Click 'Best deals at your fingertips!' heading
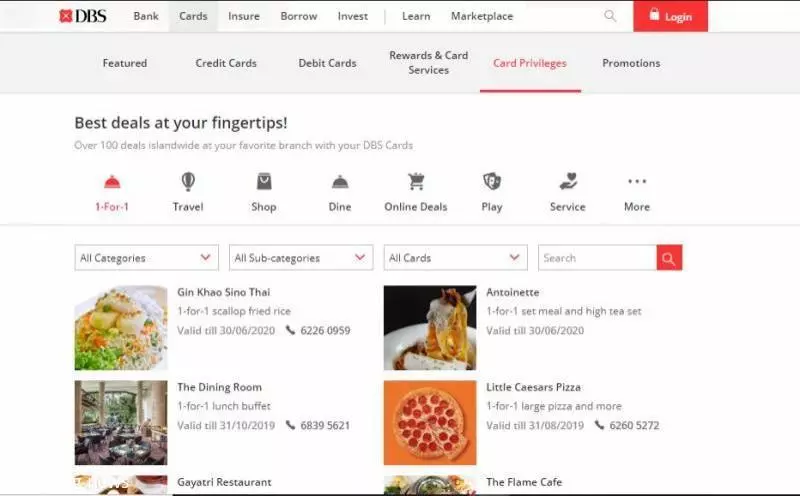Image resolution: width=800 pixels, height=496 pixels. click(x=181, y=123)
